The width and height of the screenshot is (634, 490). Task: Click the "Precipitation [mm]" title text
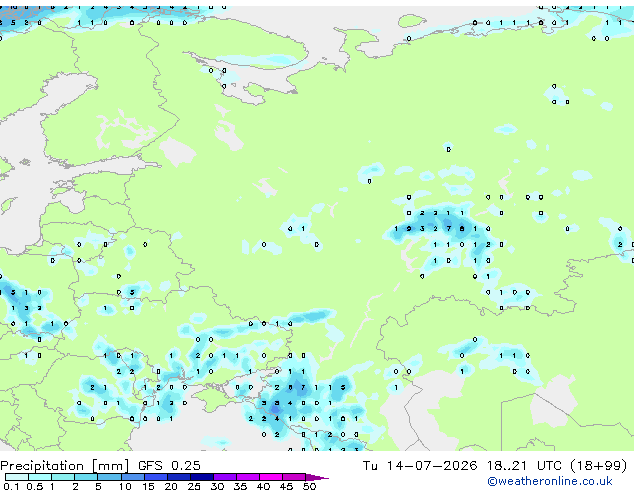click(x=65, y=466)
